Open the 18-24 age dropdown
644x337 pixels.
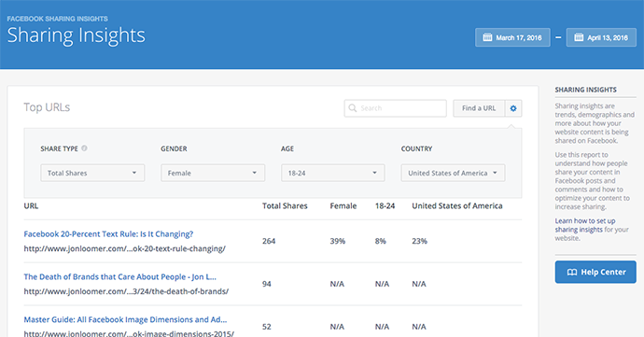pyautogui.click(x=333, y=173)
